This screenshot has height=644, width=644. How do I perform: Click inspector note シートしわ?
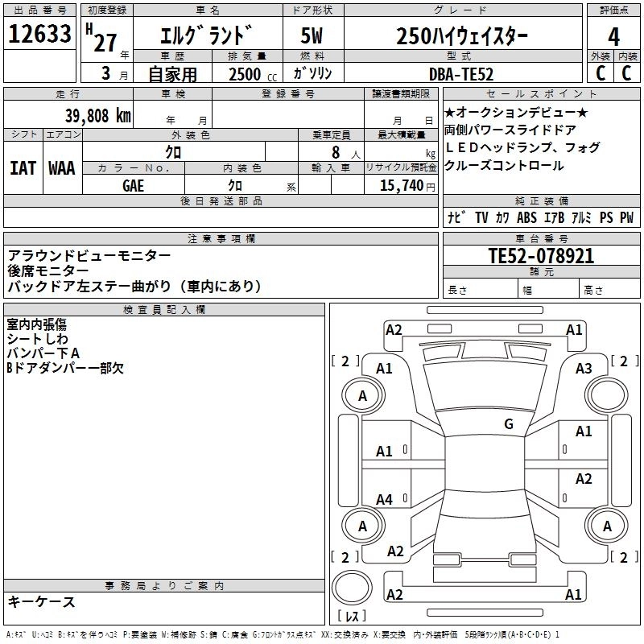[37, 339]
